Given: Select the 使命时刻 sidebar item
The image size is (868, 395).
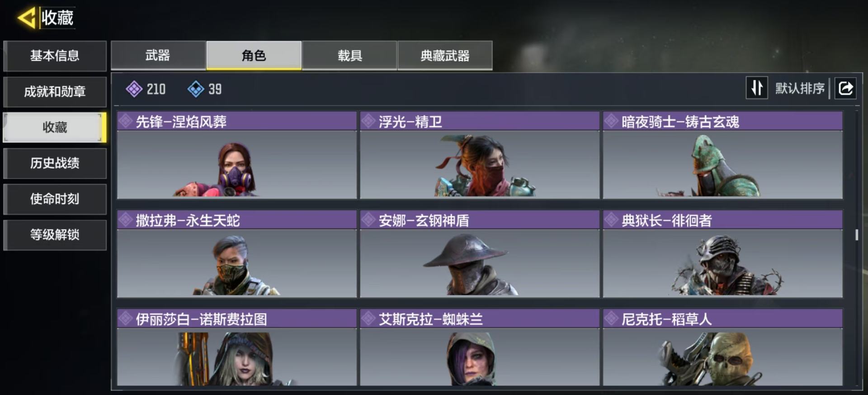Looking at the screenshot, I should click(x=55, y=199).
